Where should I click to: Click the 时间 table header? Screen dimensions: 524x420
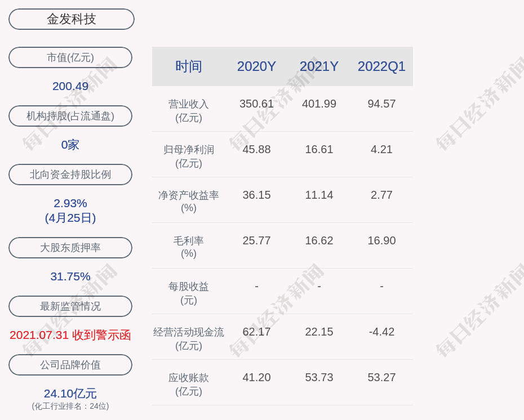click(x=189, y=66)
